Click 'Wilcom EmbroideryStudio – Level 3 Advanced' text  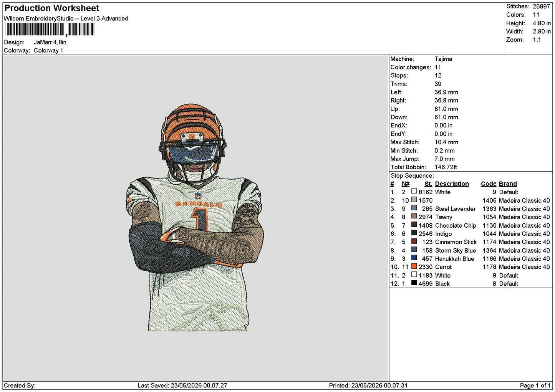point(66,18)
